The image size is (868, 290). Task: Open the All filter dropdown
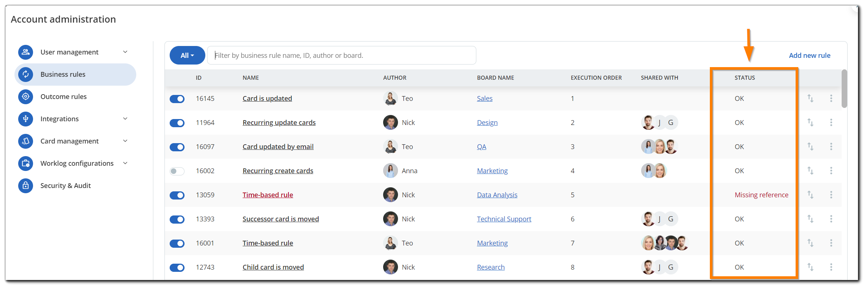[x=187, y=55]
